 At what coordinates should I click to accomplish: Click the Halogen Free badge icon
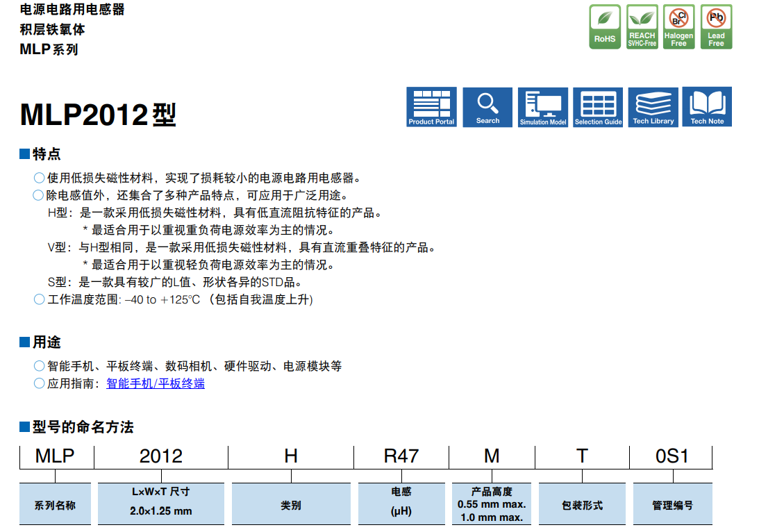pyautogui.click(x=678, y=27)
